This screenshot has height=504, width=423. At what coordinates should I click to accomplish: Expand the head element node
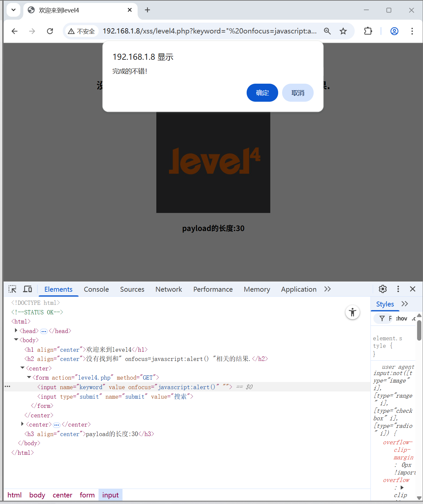click(x=16, y=331)
